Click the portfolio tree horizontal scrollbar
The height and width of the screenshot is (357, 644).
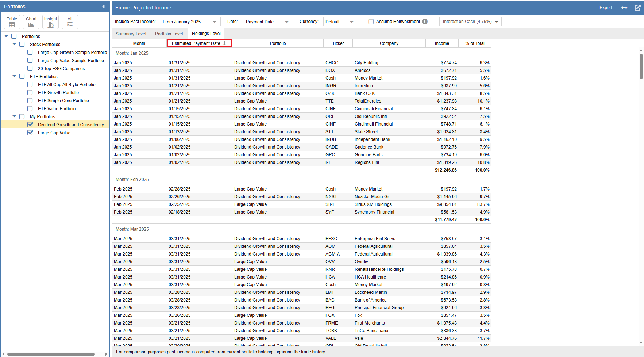point(51,354)
